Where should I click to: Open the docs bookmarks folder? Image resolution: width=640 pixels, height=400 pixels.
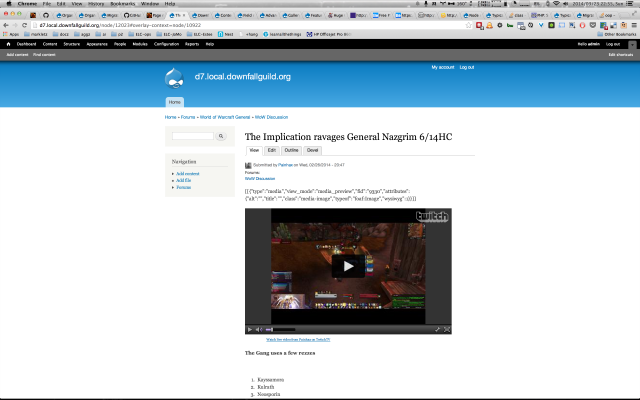coord(60,34)
